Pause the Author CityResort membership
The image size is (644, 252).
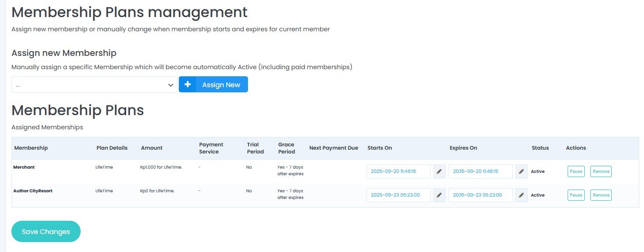(x=576, y=195)
